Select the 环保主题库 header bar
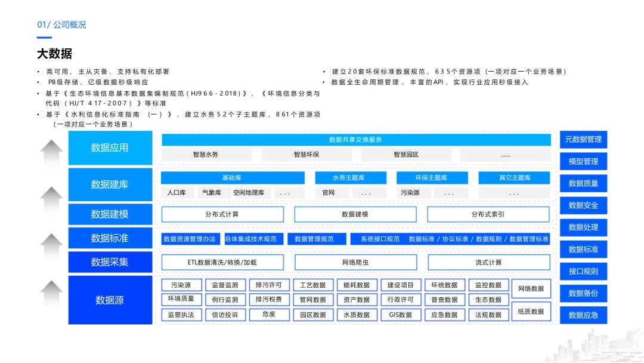Image resolution: width=644 pixels, height=363 pixels. (x=432, y=177)
